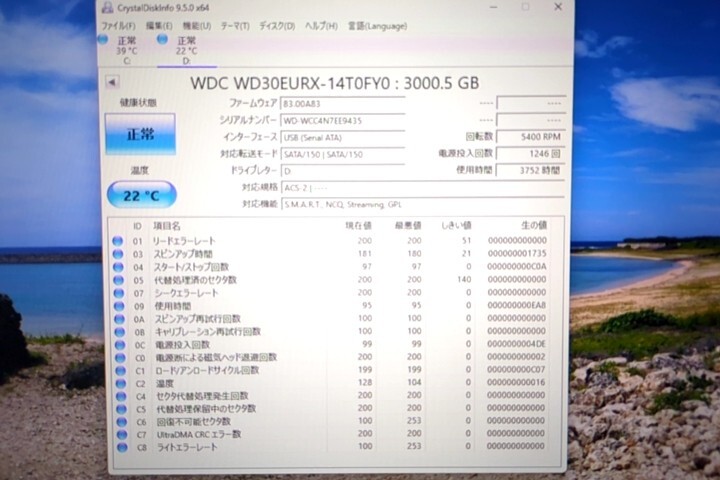Select the 代替処理済のセクタ数 attribute name
Screen dimensions: 720x480
coord(196,280)
